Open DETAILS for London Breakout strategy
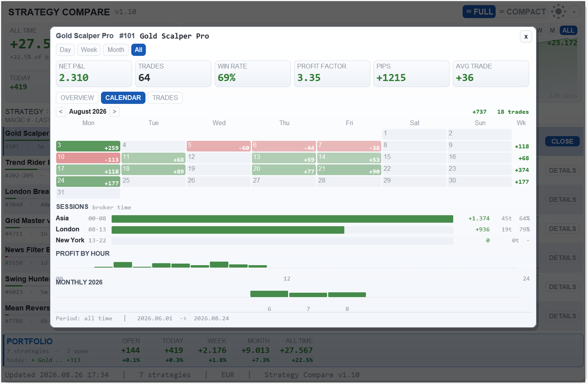Screen dimensions: 588x384 tap(562, 200)
